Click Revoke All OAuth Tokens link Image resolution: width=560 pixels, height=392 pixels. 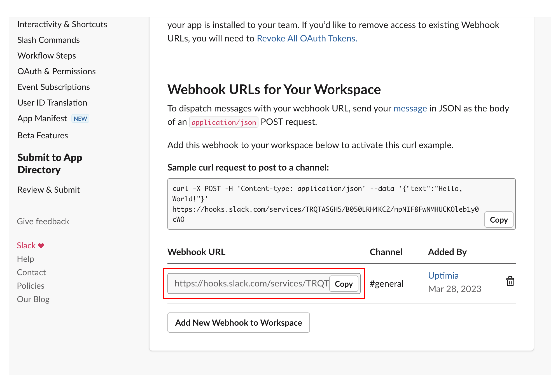307,38
